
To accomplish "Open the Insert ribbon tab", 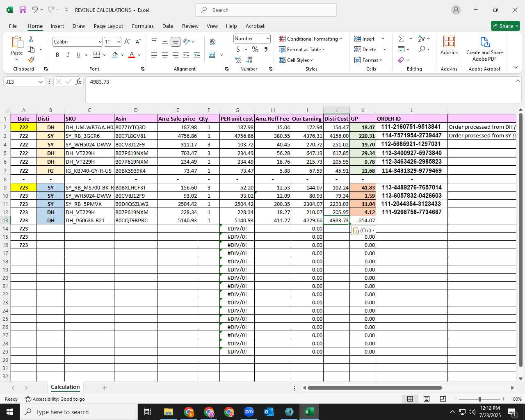I will pyautogui.click(x=57, y=26).
